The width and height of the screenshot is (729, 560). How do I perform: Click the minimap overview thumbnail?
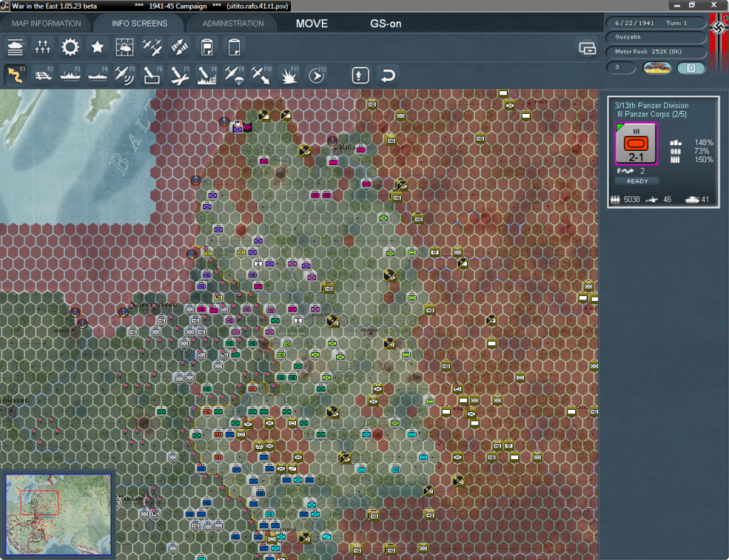pyautogui.click(x=58, y=514)
